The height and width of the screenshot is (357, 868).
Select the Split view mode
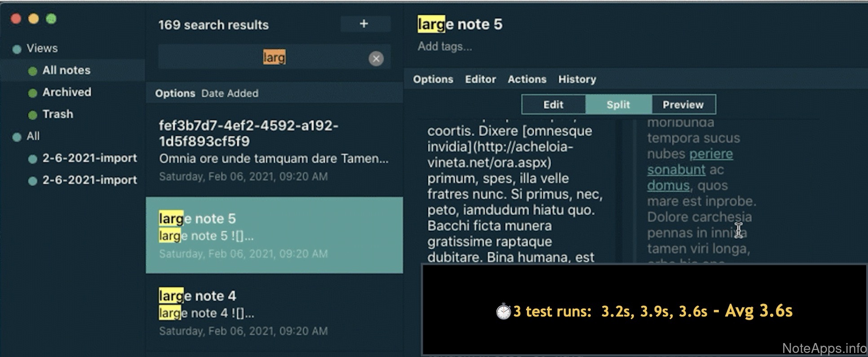point(618,105)
